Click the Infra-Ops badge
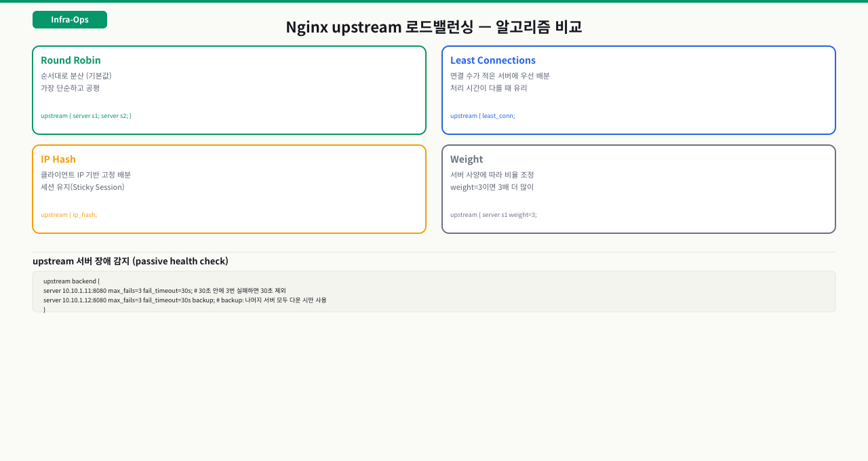 click(x=70, y=20)
